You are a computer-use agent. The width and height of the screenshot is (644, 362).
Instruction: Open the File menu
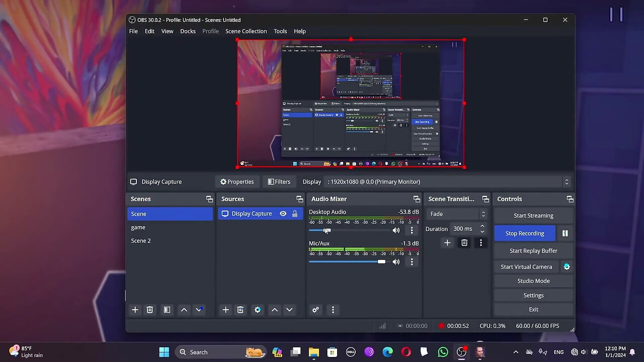[x=133, y=31]
